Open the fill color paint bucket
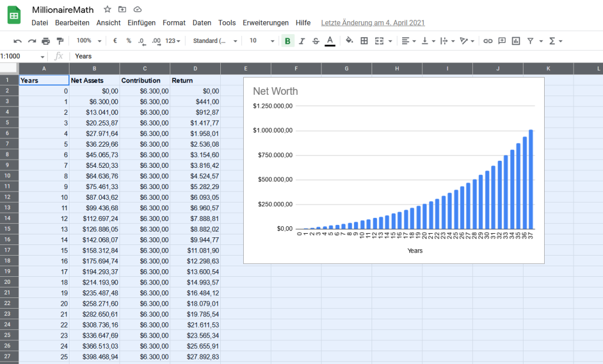This screenshot has height=364, width=603. coord(349,41)
